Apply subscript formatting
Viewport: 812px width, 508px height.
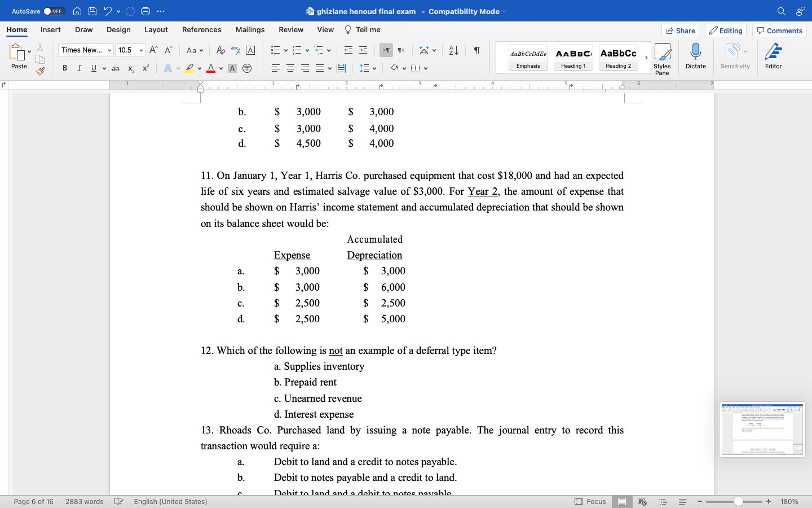pyautogui.click(x=131, y=68)
